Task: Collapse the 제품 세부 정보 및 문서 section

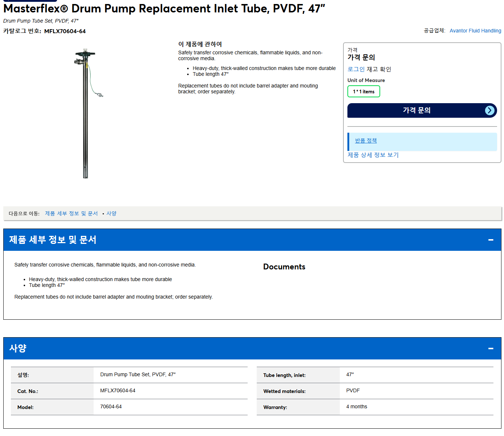Action: tap(491, 240)
